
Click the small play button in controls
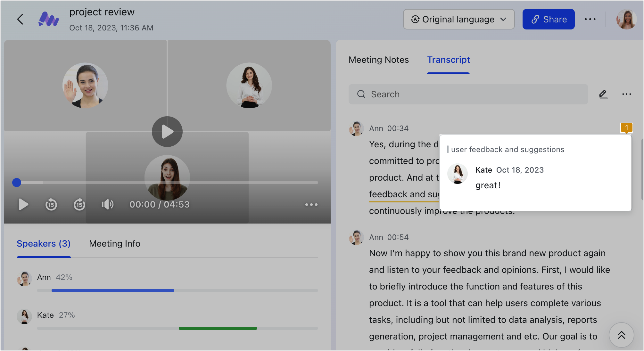coord(23,204)
